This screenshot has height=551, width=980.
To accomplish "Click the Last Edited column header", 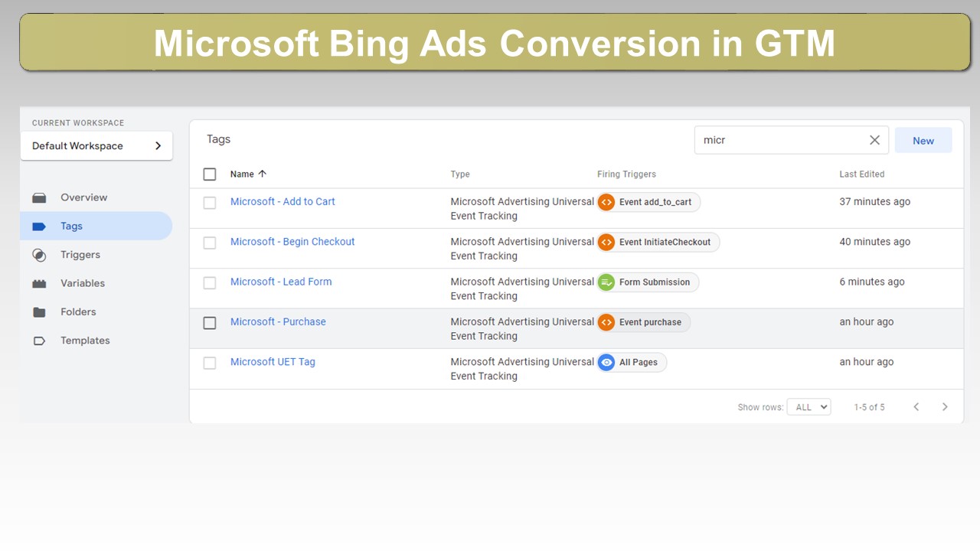I will click(x=861, y=174).
